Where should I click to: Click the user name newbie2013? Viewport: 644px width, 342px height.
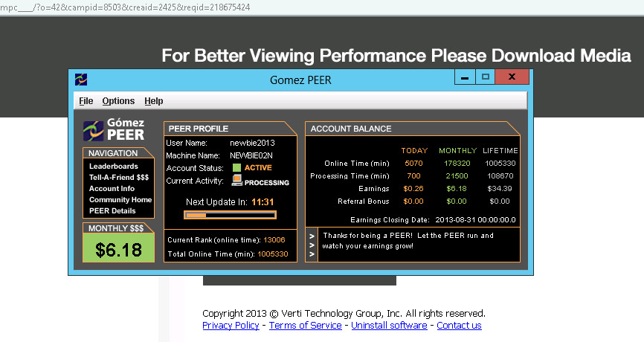[x=252, y=143]
